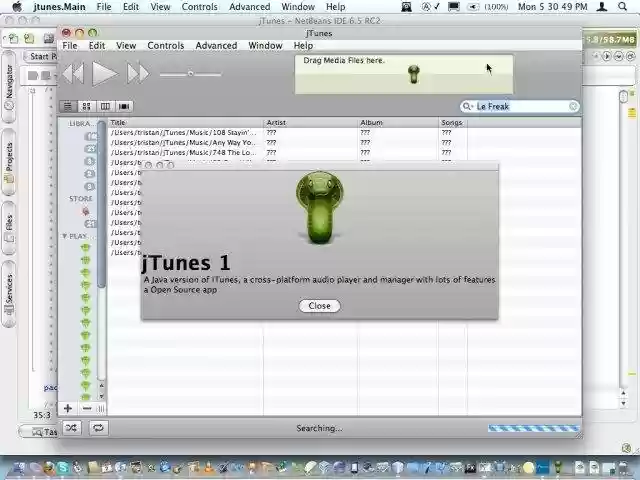The image size is (640, 480).
Task: Open the Files side tab in NetBeans
Action: pos(9,229)
